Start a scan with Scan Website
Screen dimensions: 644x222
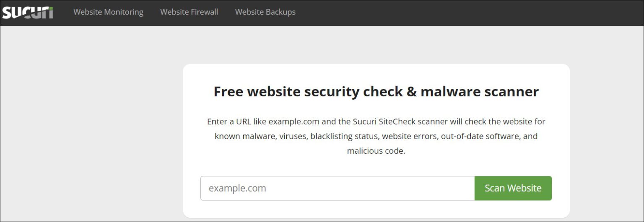click(513, 188)
